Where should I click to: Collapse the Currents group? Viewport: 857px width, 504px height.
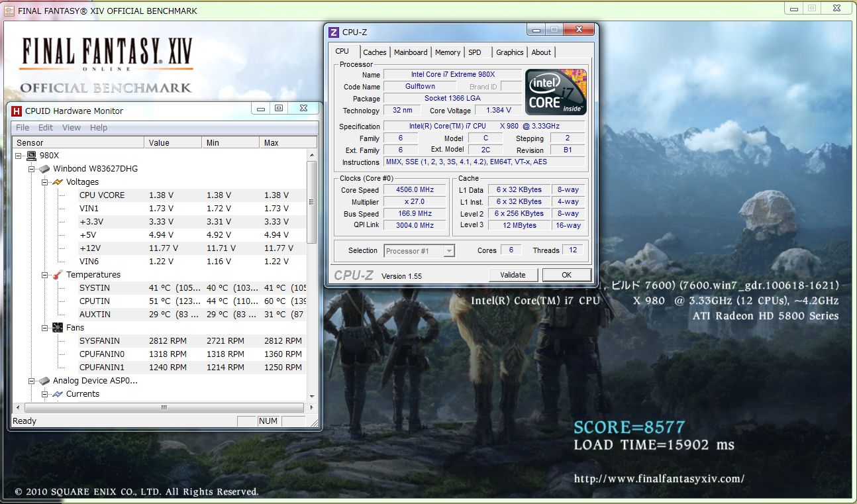[x=45, y=394]
